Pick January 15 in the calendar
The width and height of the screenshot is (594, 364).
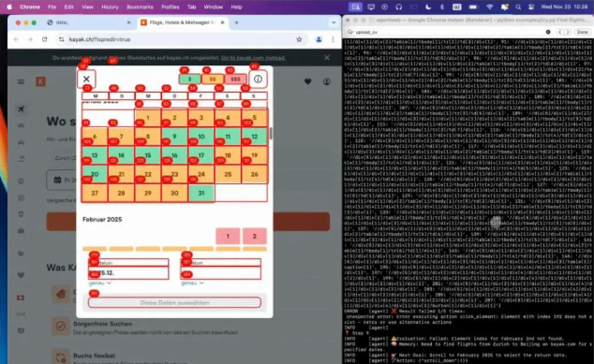point(148,155)
